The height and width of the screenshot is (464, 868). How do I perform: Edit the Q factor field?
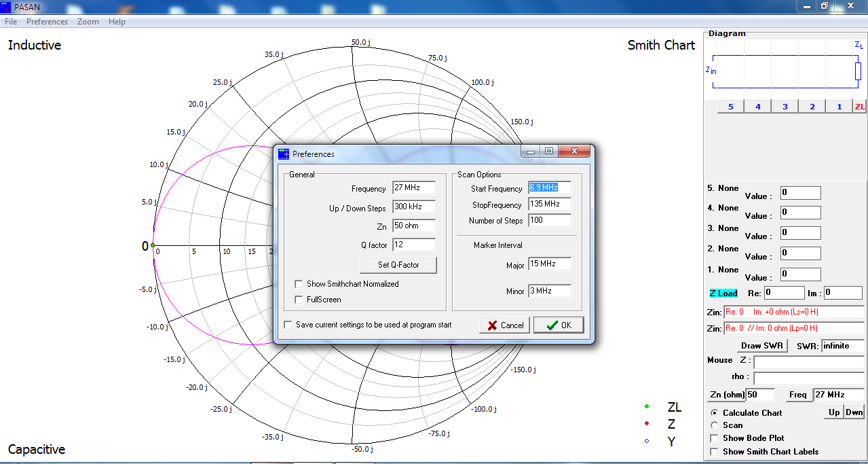(413, 245)
